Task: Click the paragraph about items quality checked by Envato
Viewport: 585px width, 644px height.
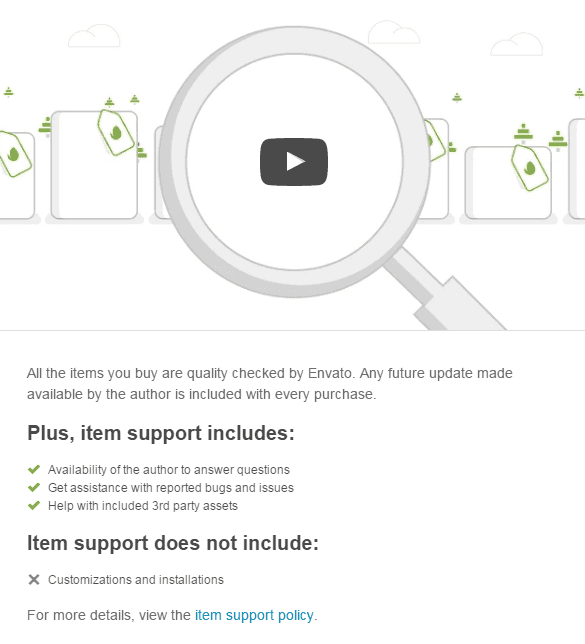Action: tap(270, 384)
